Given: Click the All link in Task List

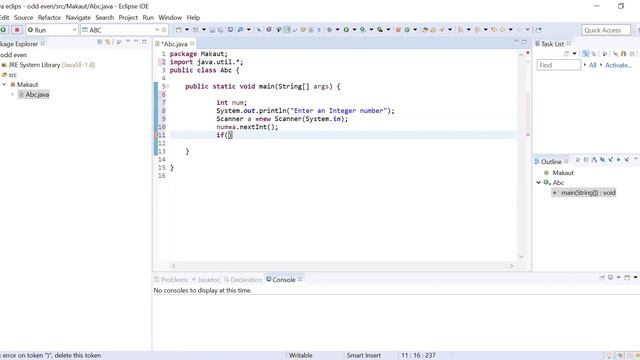Looking at the screenshot, I should click(593, 65).
